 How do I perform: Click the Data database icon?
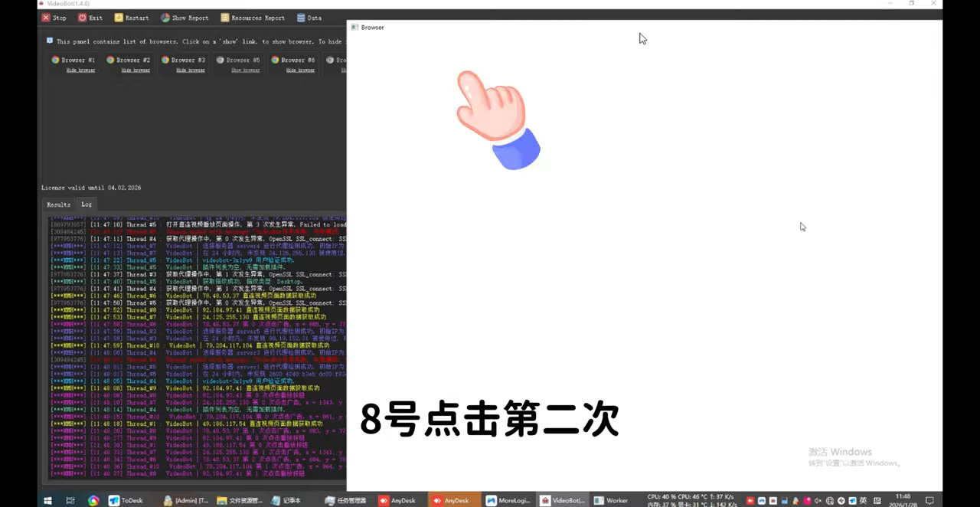click(x=301, y=18)
